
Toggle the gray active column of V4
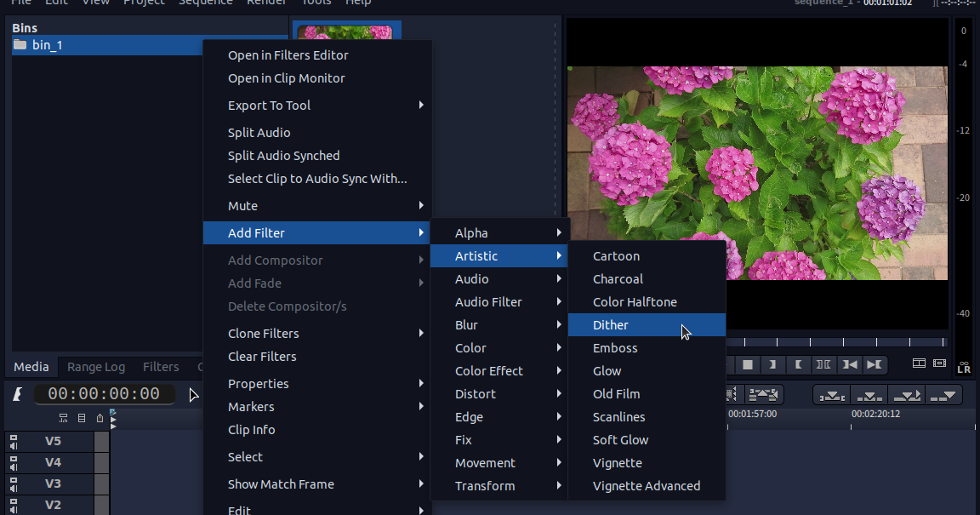(x=101, y=462)
